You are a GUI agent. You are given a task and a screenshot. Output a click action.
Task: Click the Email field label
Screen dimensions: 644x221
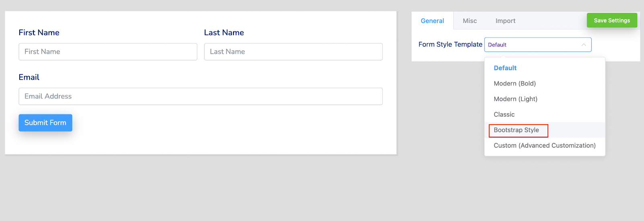click(29, 77)
